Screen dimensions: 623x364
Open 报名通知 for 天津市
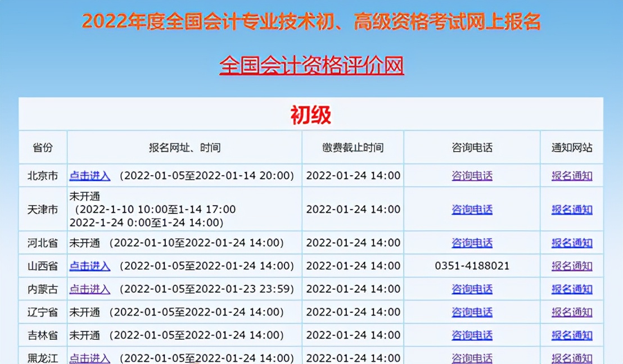coord(571,209)
